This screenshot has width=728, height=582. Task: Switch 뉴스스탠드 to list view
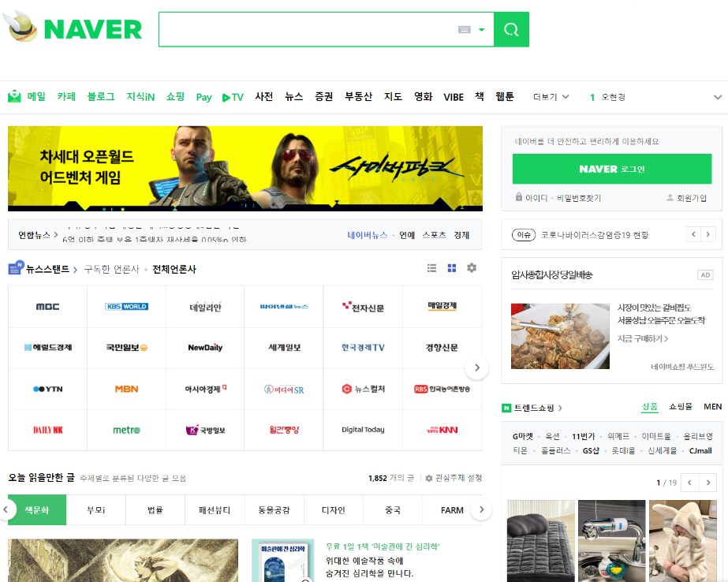pos(431,268)
